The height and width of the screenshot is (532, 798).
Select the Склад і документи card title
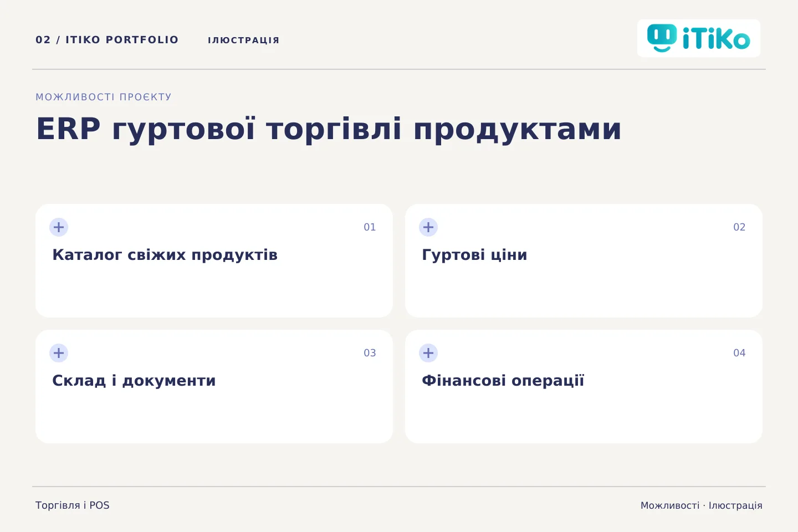tap(134, 381)
